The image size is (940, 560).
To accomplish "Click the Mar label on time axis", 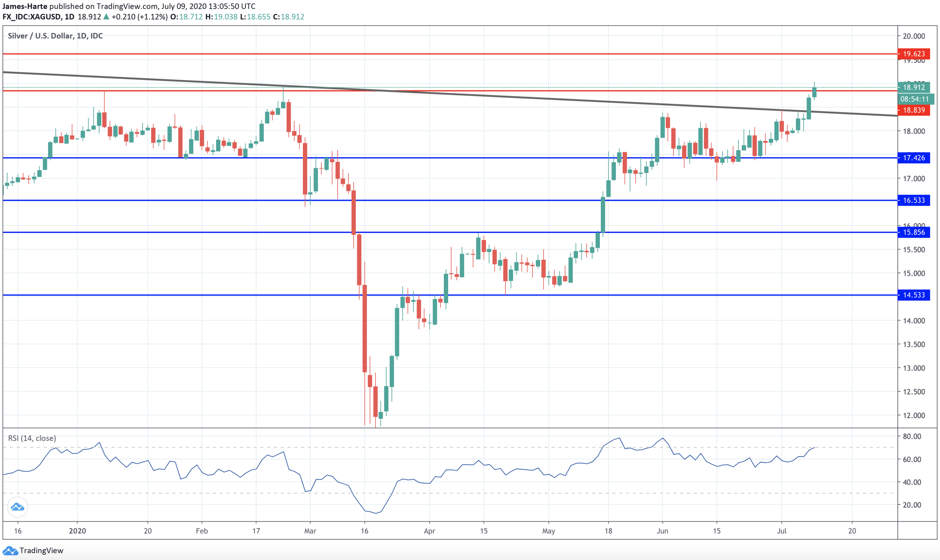I will pos(310,531).
